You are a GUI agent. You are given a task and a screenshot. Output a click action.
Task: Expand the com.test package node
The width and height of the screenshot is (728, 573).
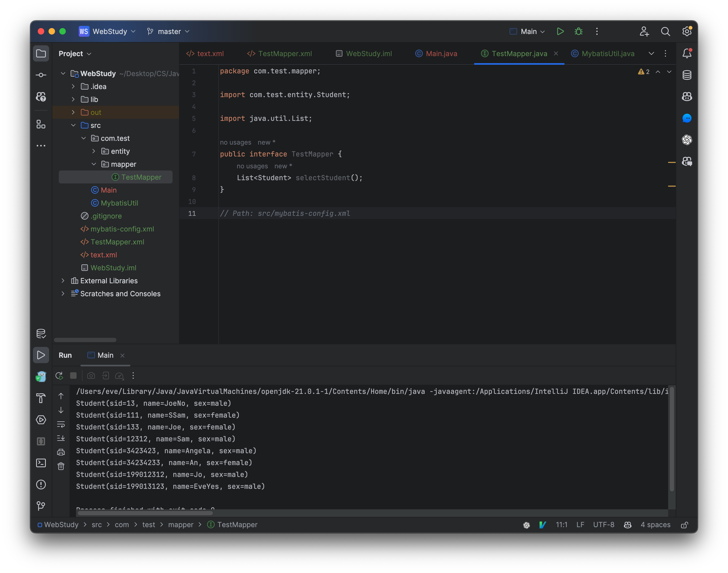83,138
